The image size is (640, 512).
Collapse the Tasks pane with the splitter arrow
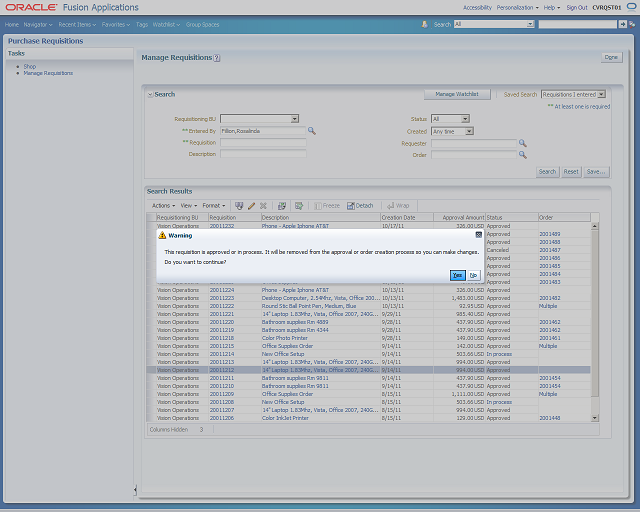point(135,490)
